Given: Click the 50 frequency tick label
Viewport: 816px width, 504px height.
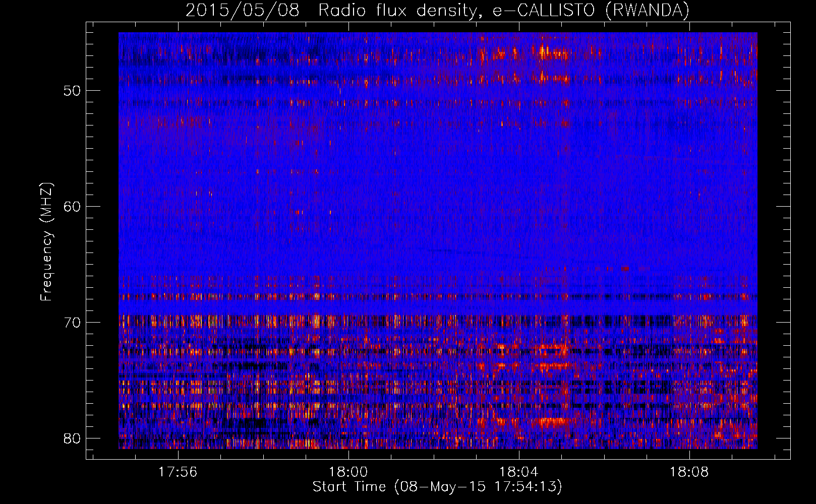Looking at the screenshot, I should 73,91.
